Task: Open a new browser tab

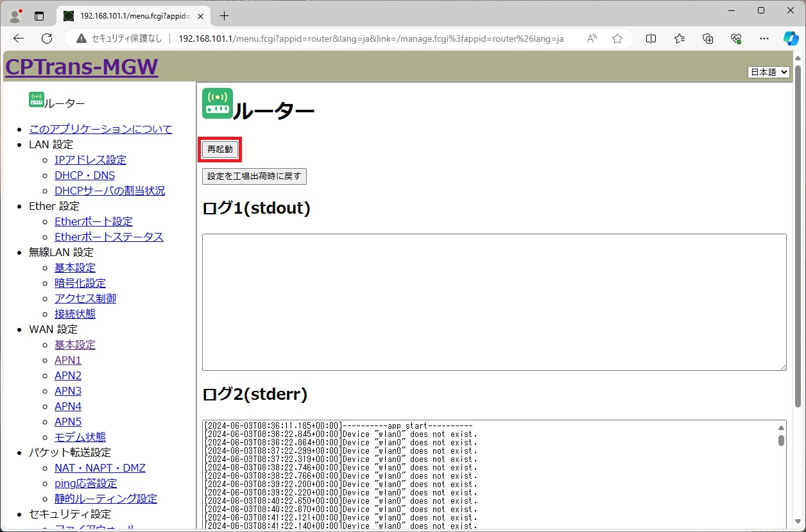Action: coord(224,15)
